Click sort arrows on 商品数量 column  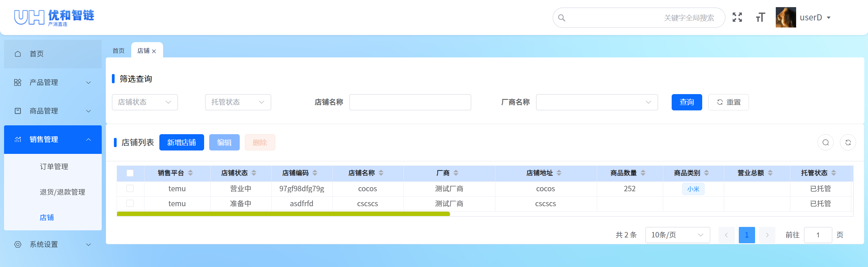tap(643, 173)
